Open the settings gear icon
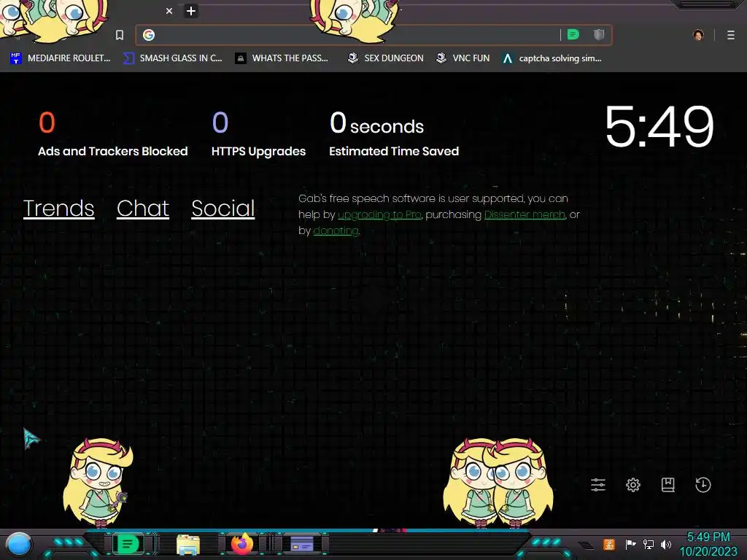747x560 pixels. click(633, 485)
